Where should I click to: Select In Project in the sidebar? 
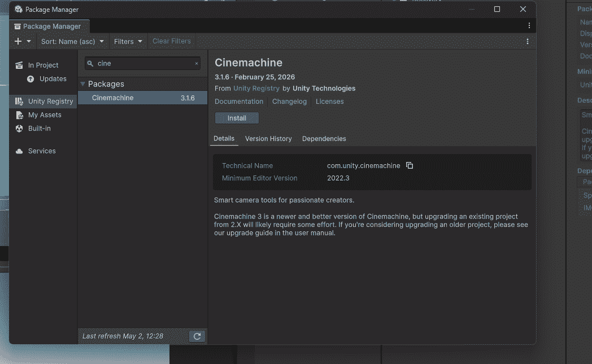click(x=43, y=65)
